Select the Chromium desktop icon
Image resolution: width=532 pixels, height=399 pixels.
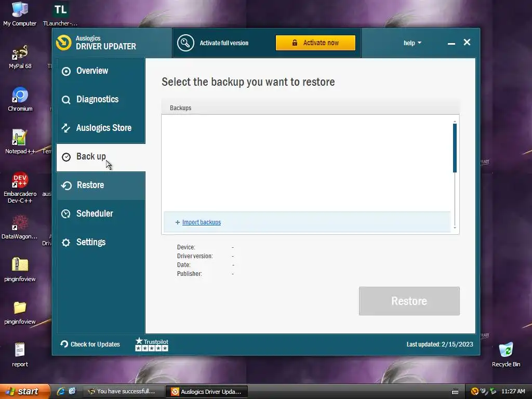click(x=20, y=99)
